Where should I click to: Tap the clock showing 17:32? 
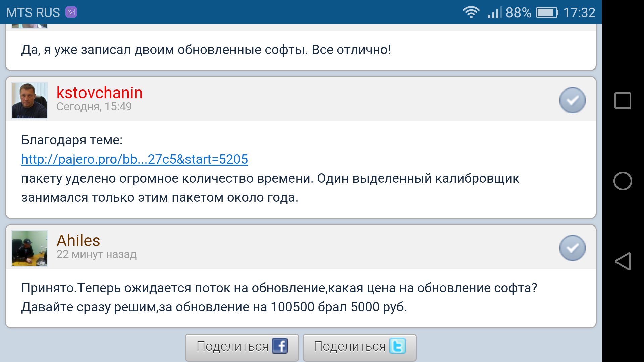click(x=579, y=13)
